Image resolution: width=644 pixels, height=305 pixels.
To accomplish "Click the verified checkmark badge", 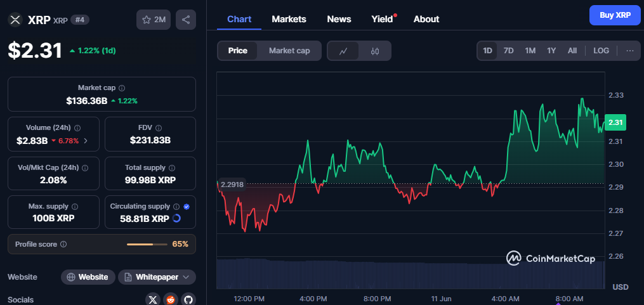I will [x=187, y=207].
